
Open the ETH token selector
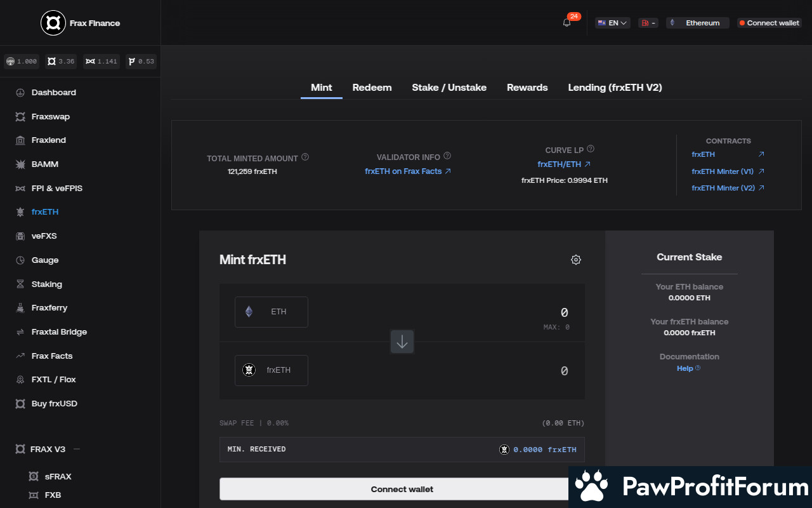click(x=272, y=312)
